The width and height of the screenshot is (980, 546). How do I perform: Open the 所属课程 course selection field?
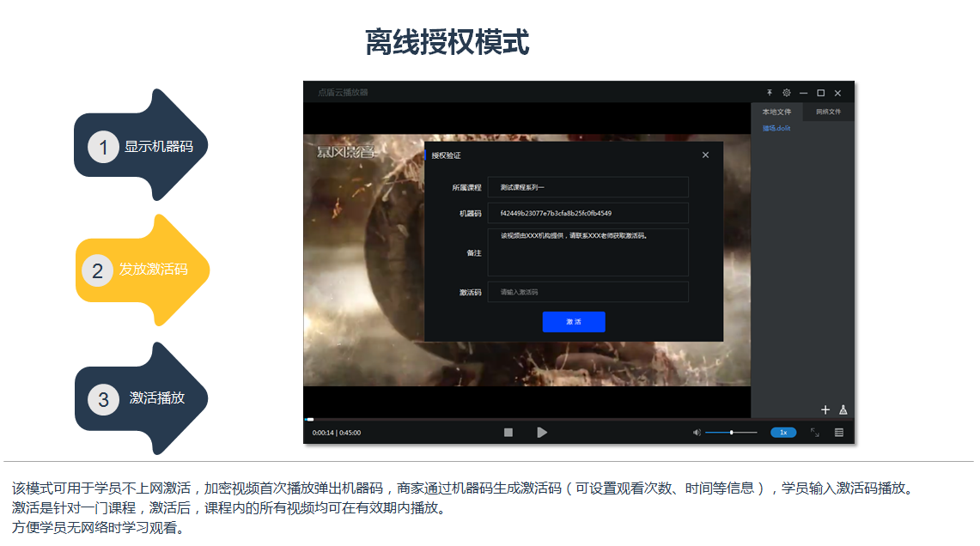587,186
